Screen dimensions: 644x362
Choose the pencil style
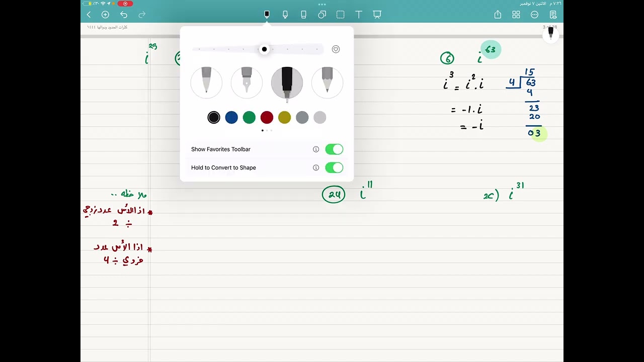(327, 82)
